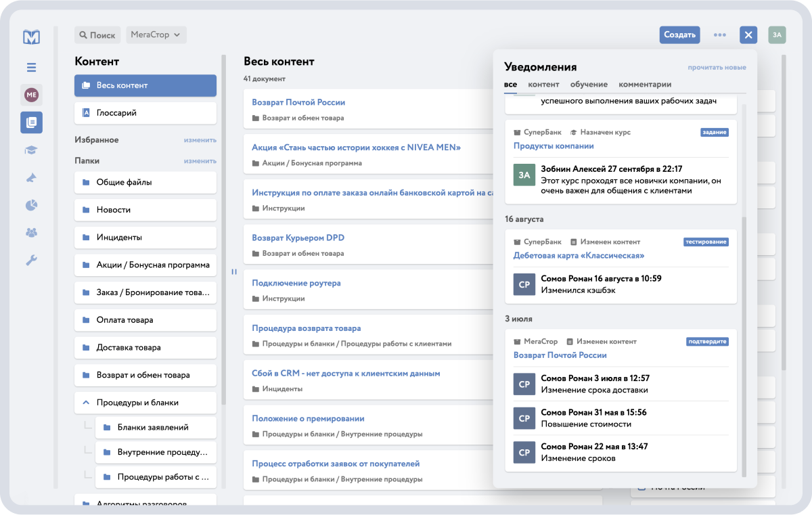812x515 pixels.
Task: Open the Оплата товара folder
Action: 145,320
